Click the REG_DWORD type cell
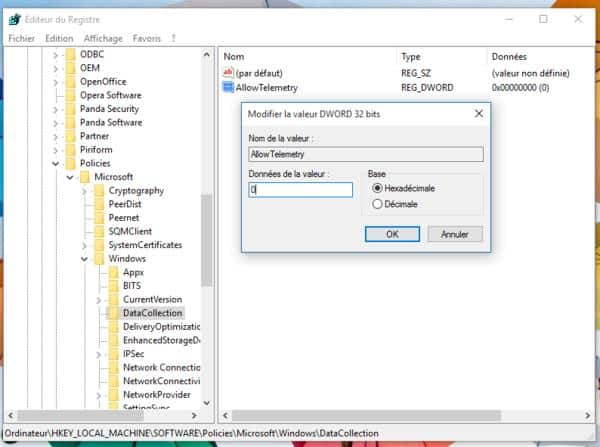This screenshot has width=600, height=447. coord(427,88)
